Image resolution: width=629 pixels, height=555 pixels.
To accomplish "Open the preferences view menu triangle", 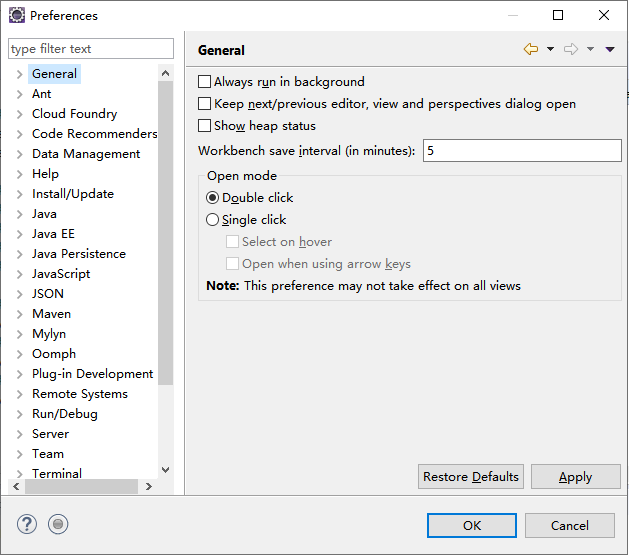I will (610, 50).
